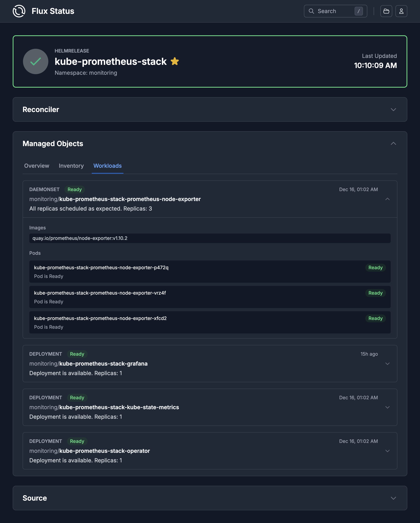
Task: Collapse the Managed Objects section
Action: pyautogui.click(x=393, y=143)
